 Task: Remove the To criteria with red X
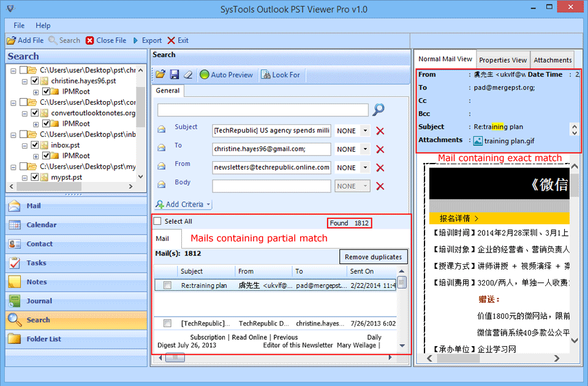click(x=380, y=149)
